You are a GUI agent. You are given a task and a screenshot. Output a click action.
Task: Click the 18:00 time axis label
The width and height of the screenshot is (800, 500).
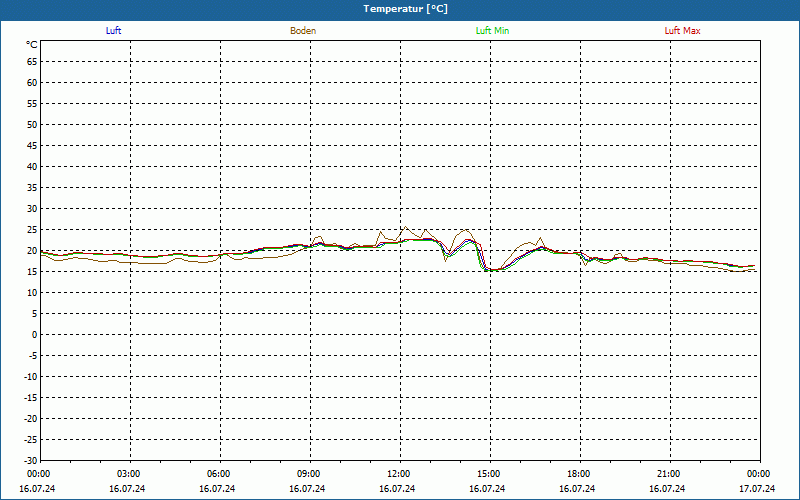point(579,474)
